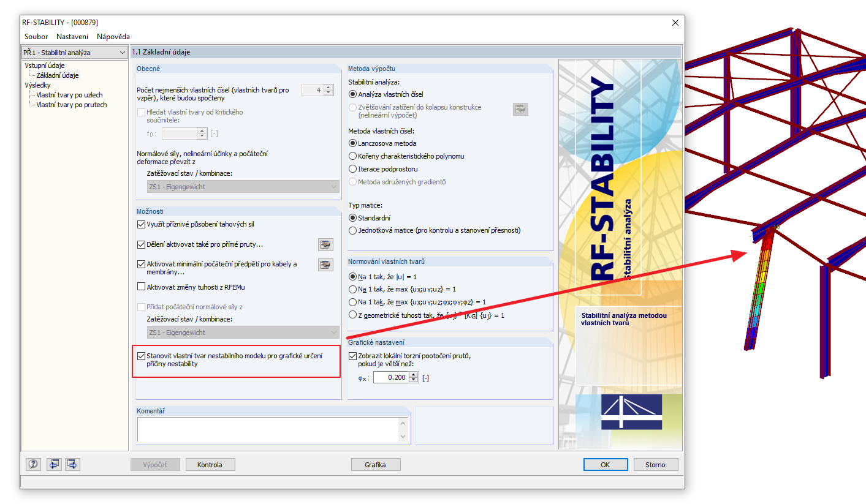Increase the φx value with up arrow

click(414, 375)
